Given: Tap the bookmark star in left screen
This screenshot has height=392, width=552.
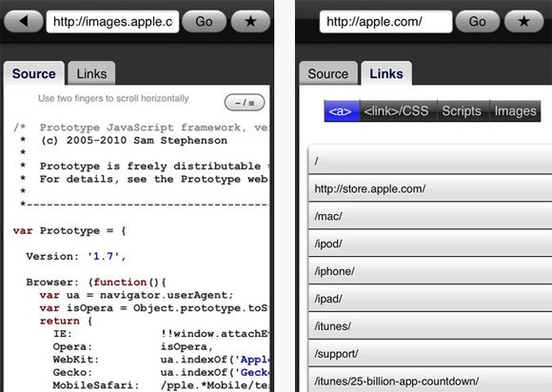Looking at the screenshot, I should pos(250,22).
